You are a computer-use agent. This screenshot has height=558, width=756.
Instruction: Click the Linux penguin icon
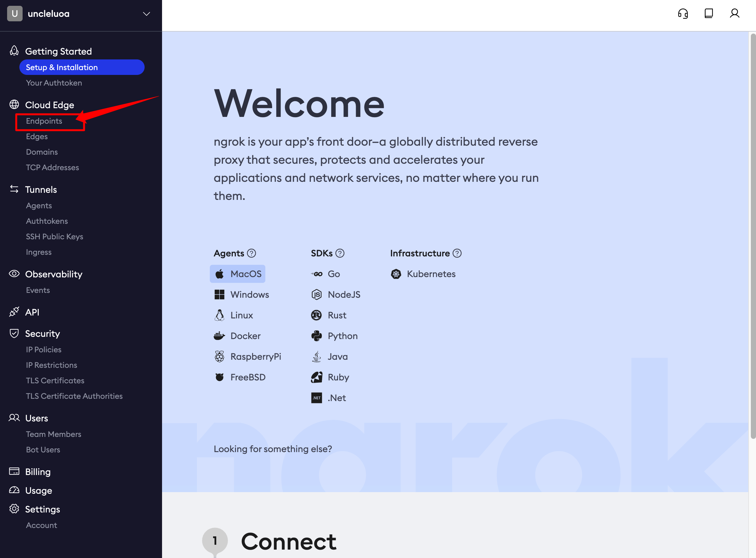pos(220,315)
